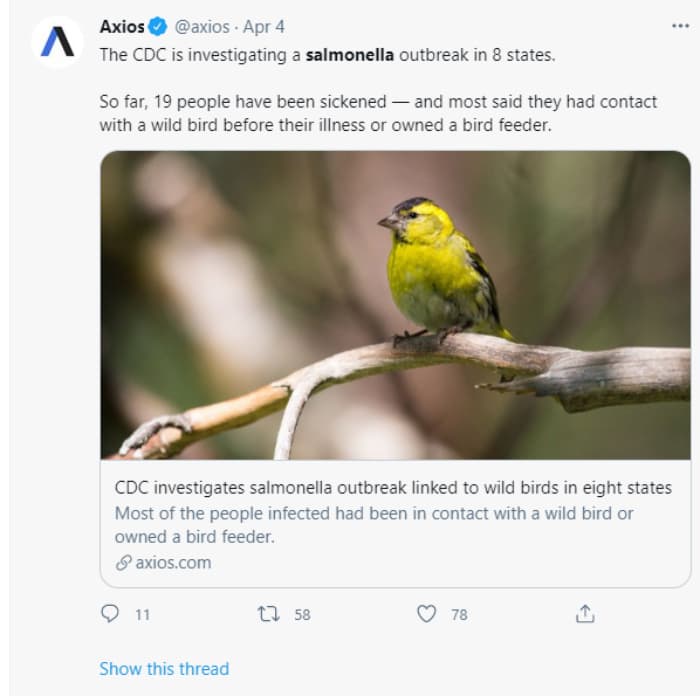This screenshot has height=696, width=700.
Task: Click the like count 78
Action: (459, 615)
